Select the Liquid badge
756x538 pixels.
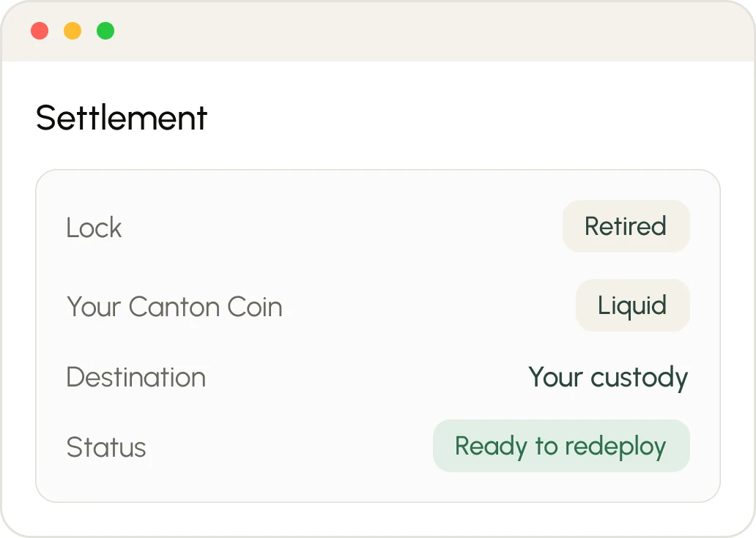coord(633,305)
